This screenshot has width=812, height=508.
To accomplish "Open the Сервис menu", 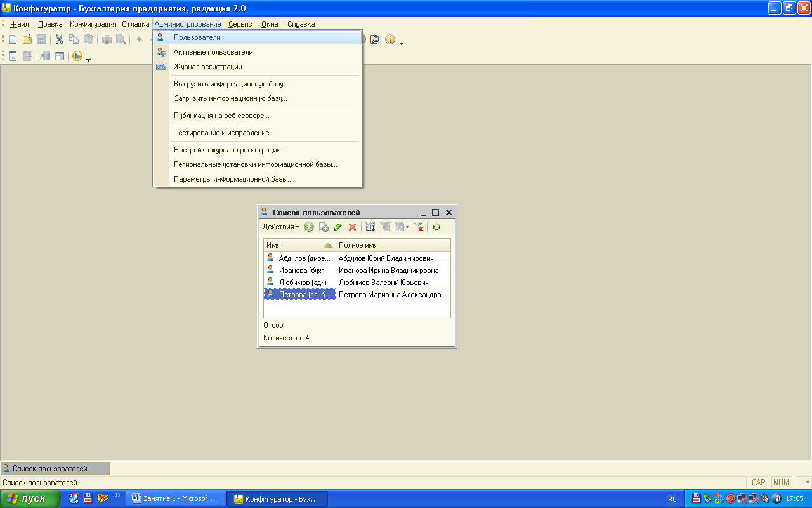I will pyautogui.click(x=240, y=24).
